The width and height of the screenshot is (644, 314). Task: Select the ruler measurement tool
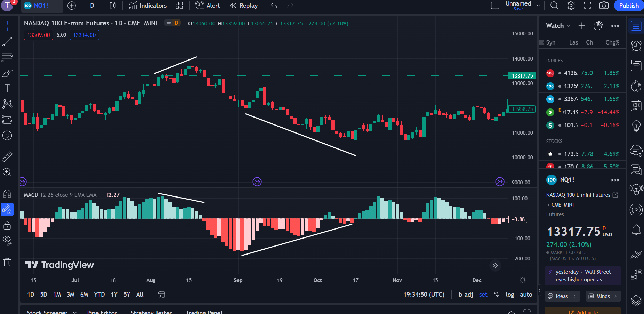(x=7, y=156)
